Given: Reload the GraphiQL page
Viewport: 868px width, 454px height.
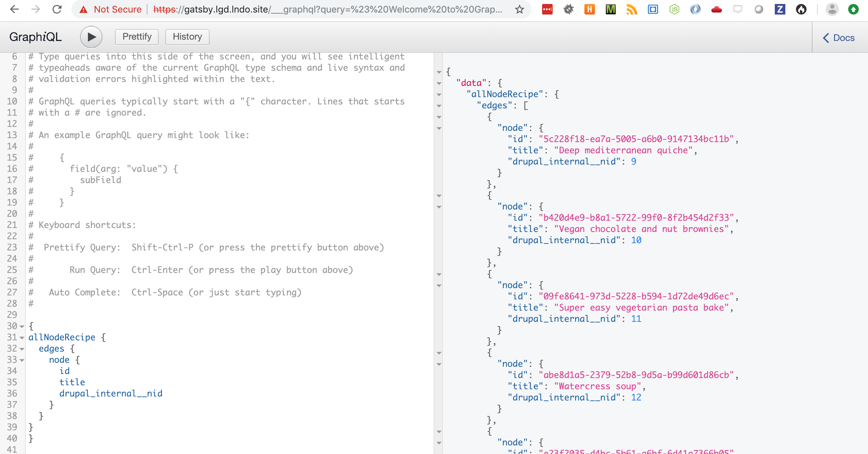Looking at the screenshot, I should click(57, 10).
